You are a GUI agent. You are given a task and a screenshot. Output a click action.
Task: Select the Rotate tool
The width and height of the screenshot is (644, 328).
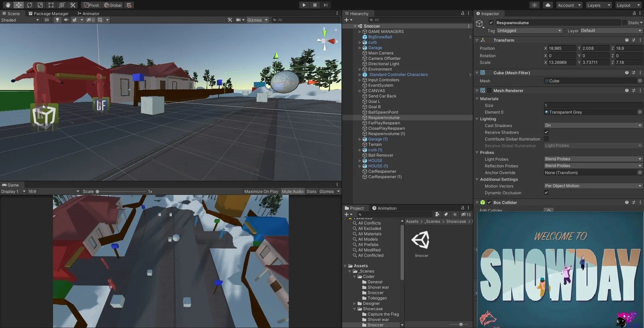tap(29, 5)
